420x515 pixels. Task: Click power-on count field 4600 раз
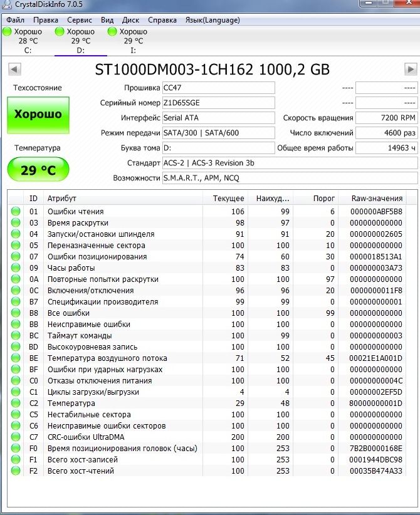pyautogui.click(x=387, y=133)
